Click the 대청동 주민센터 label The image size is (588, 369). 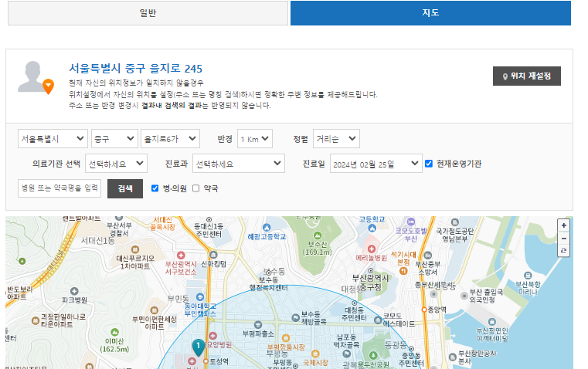pos(354,314)
